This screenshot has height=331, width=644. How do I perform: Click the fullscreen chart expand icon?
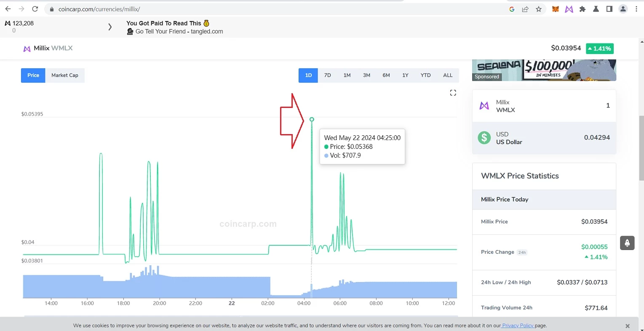(453, 93)
